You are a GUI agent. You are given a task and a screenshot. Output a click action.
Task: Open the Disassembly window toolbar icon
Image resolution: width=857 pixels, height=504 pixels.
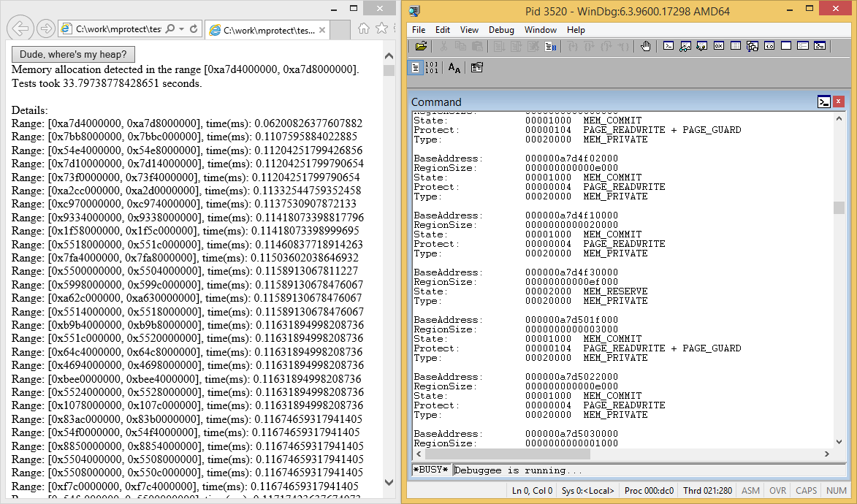(769, 46)
